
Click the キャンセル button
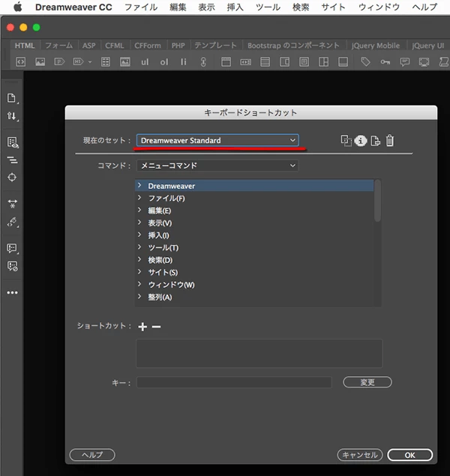360,455
